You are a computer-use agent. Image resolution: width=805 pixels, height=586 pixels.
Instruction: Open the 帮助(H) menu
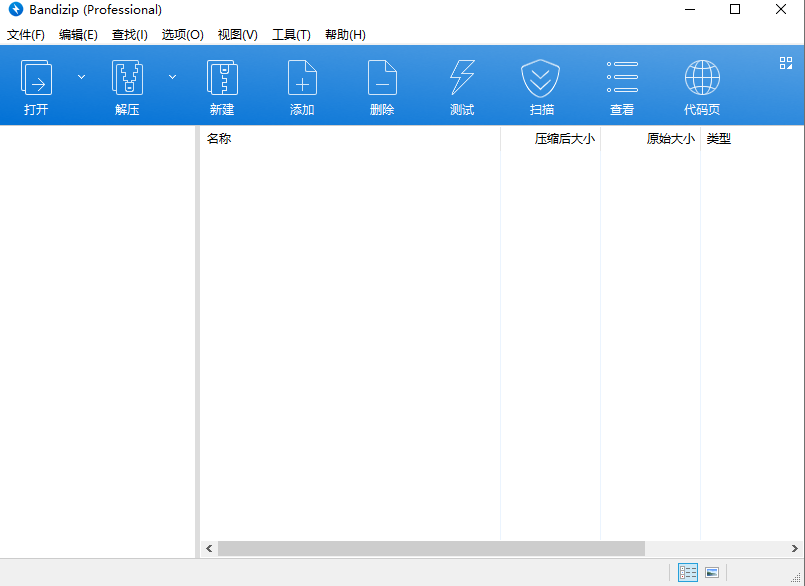tap(346, 35)
